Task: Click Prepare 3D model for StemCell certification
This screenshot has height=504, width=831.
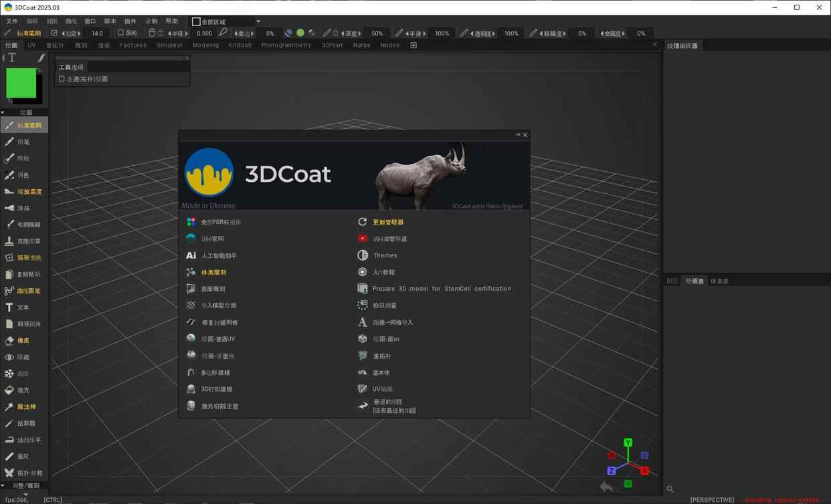Action: click(442, 289)
